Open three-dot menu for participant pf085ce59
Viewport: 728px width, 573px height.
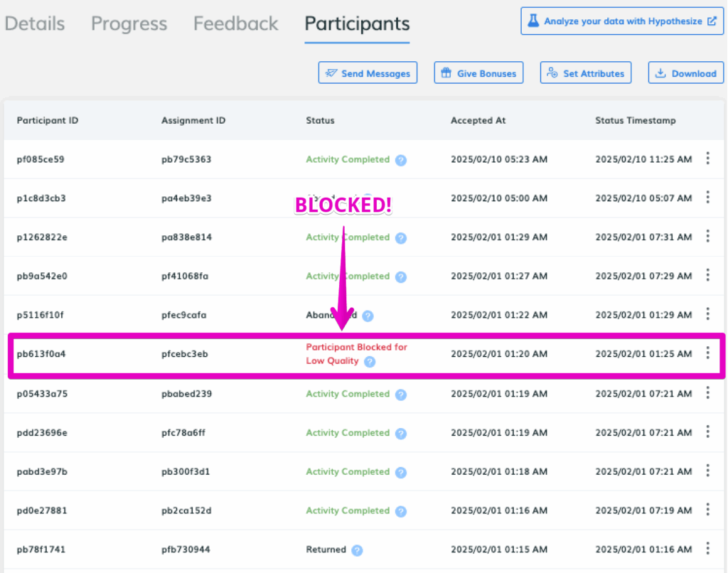(707, 159)
